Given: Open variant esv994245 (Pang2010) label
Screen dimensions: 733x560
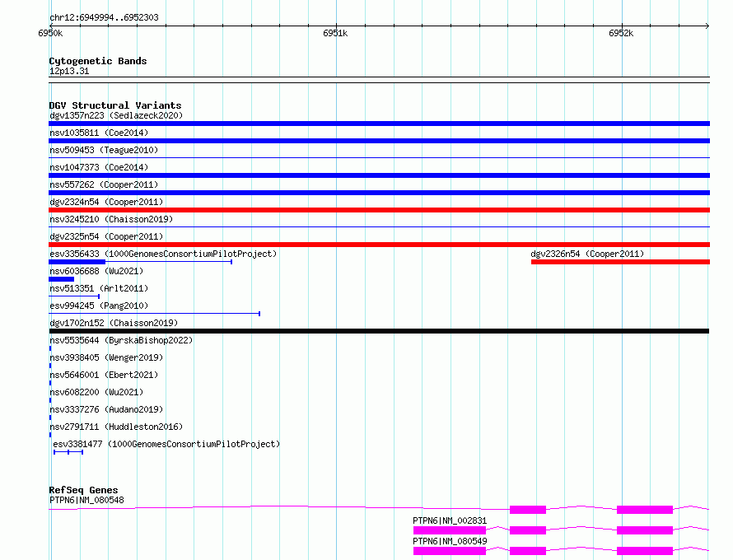Looking at the screenshot, I should pos(99,306).
